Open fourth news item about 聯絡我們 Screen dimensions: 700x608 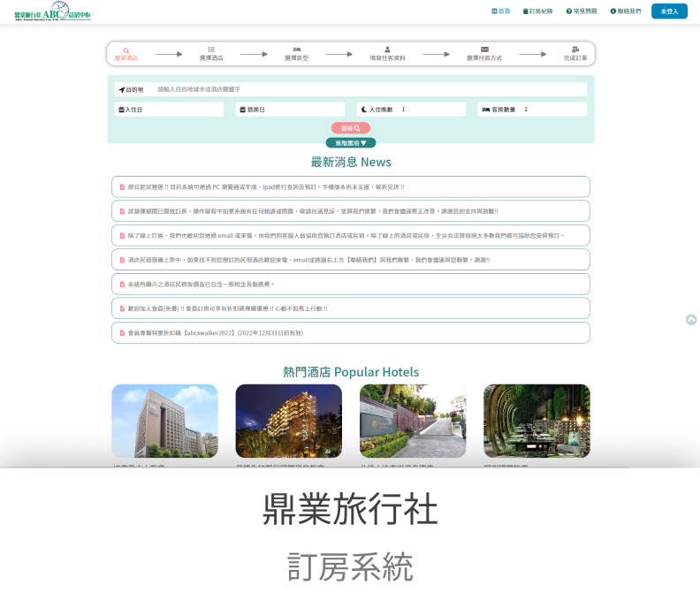tap(351, 260)
